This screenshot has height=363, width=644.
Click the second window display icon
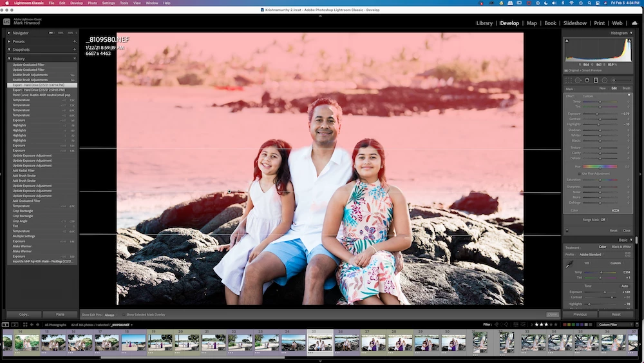tap(14, 325)
